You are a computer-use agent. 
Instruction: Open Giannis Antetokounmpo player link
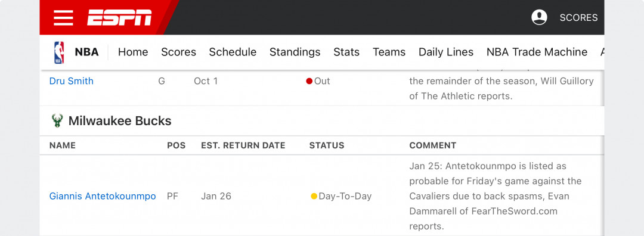pos(103,196)
